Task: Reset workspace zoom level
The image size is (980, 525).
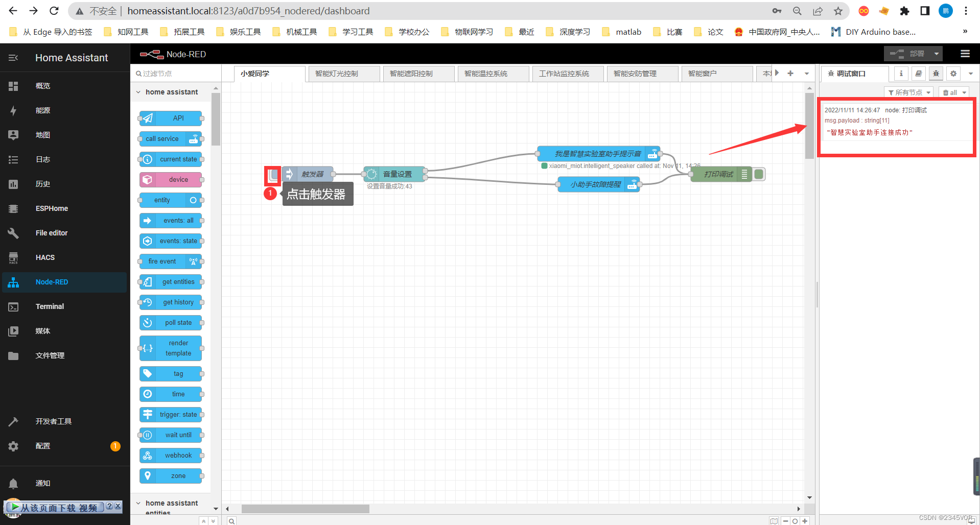Action: (795, 521)
